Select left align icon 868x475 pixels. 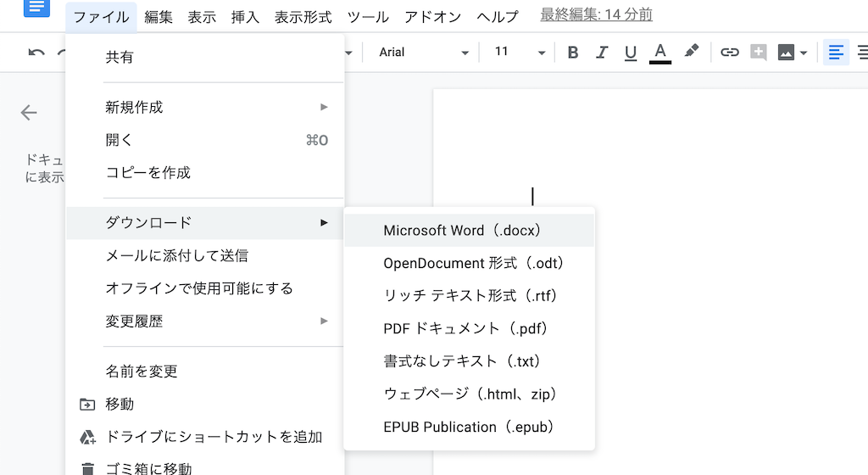pyautogui.click(x=836, y=53)
